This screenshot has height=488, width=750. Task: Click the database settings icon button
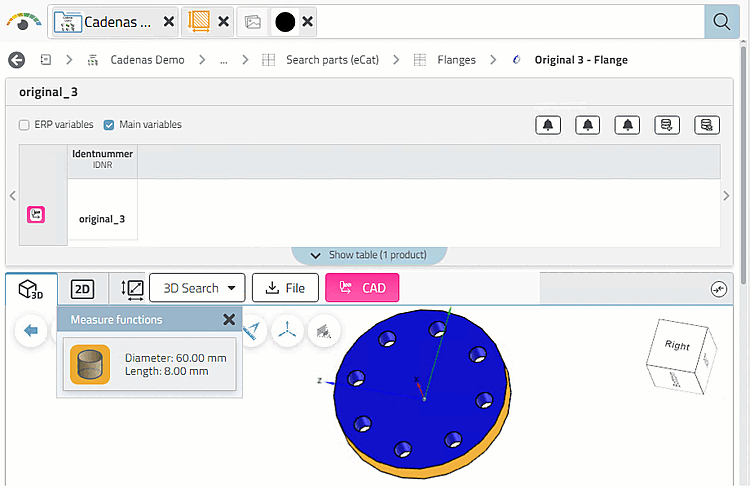(x=707, y=125)
